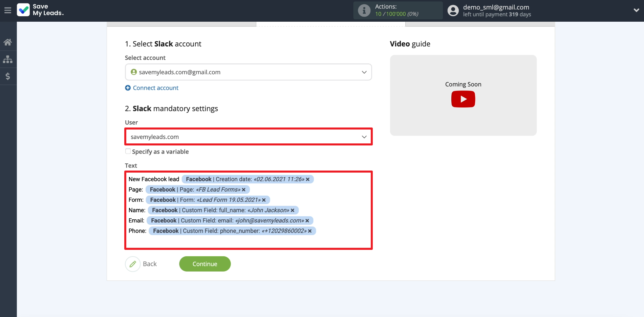This screenshot has width=644, height=317.
Task: Click the Connect account link
Action: tap(155, 88)
